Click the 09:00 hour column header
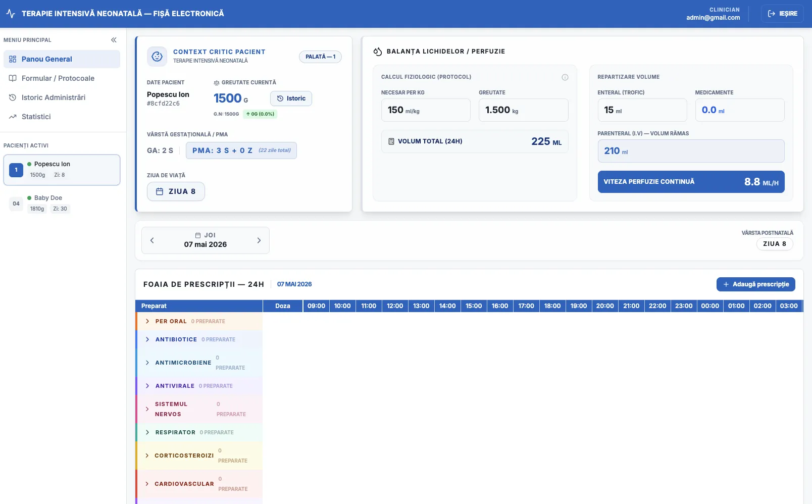Viewport: 812px width, 504px height. pyautogui.click(x=316, y=306)
